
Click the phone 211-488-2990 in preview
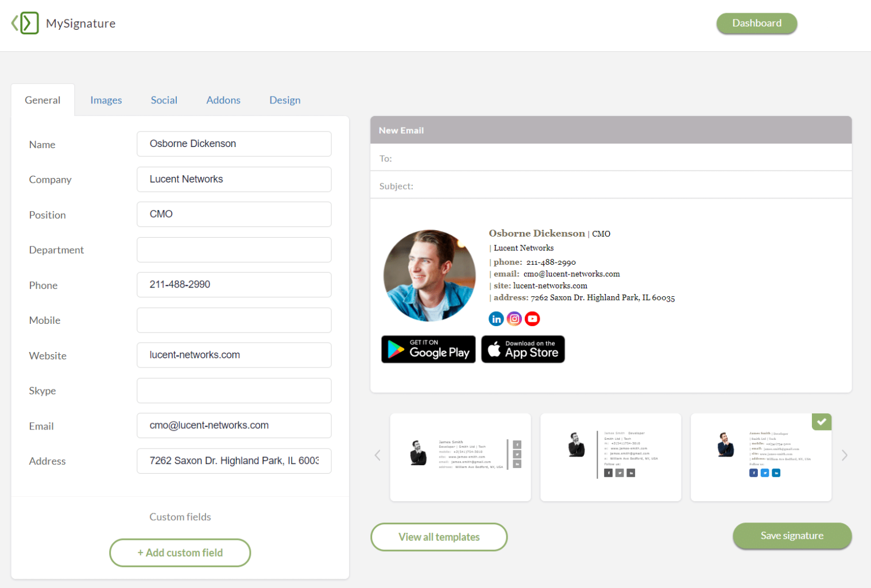click(x=551, y=262)
